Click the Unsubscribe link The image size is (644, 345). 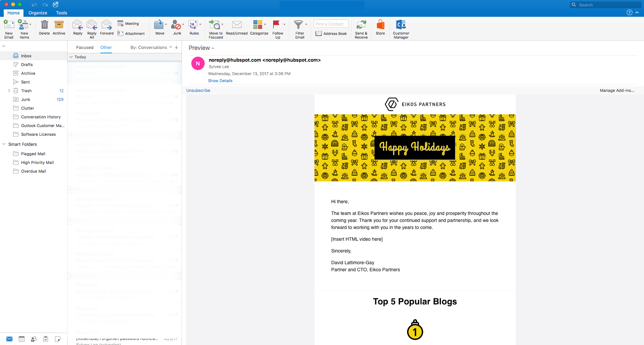pos(198,91)
